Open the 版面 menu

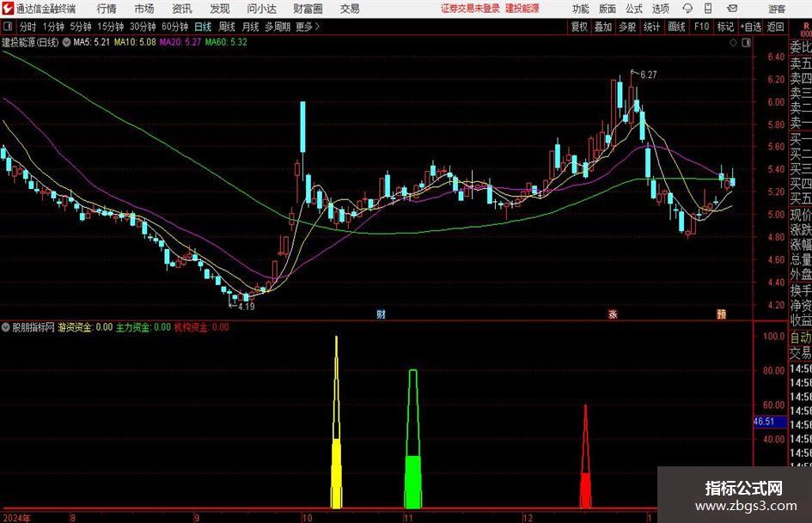tap(607, 9)
